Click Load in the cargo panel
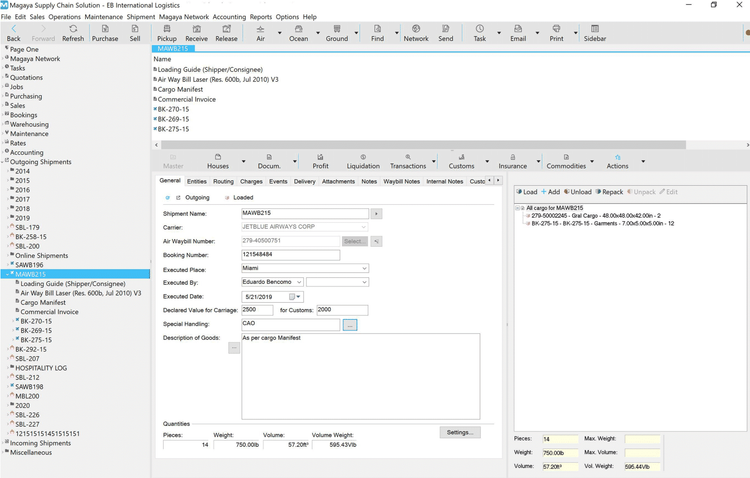This screenshot has height=478, width=750. coord(527,192)
